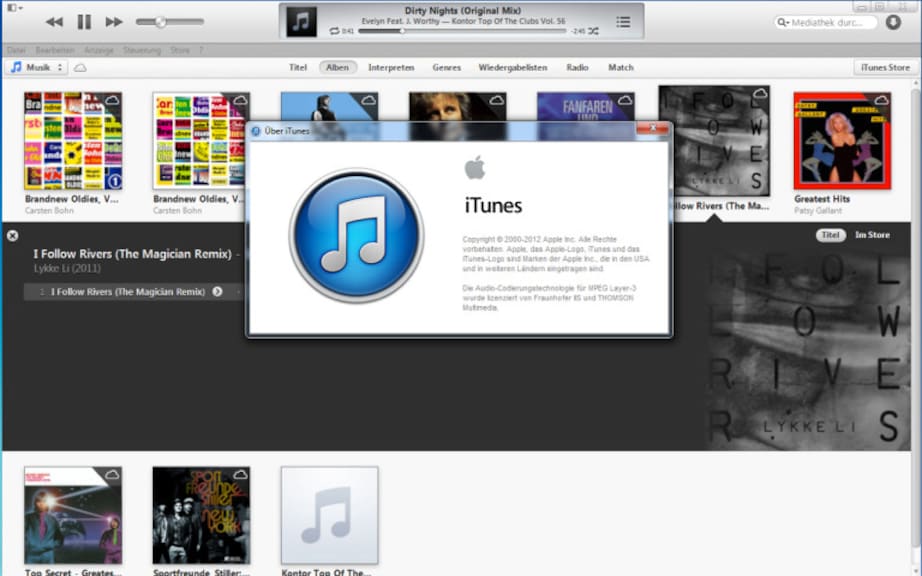922x576 pixels.
Task: Open the Steuerung menu
Action: click(x=142, y=51)
